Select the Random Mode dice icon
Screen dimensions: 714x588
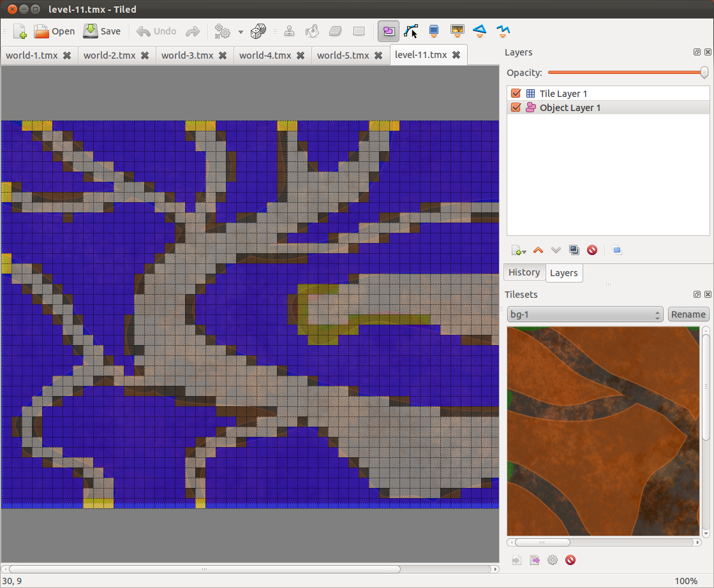(x=258, y=31)
